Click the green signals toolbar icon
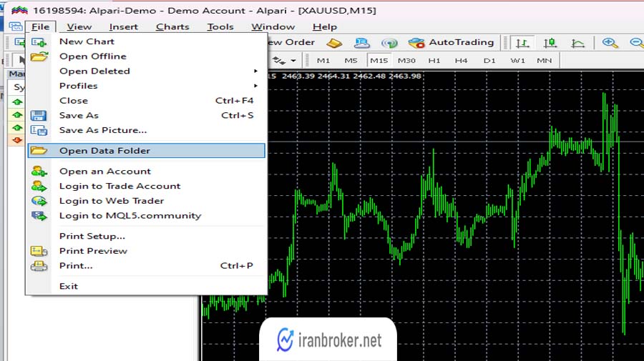 coord(389,43)
